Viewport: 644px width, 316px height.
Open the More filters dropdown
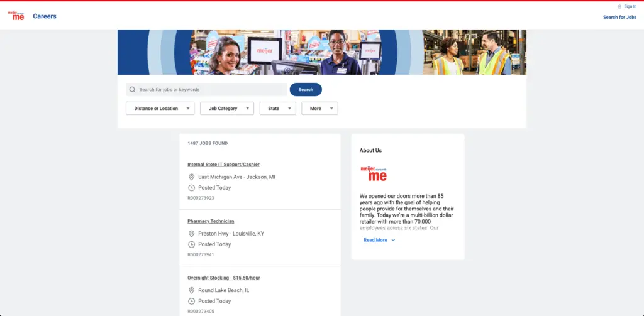coord(319,108)
